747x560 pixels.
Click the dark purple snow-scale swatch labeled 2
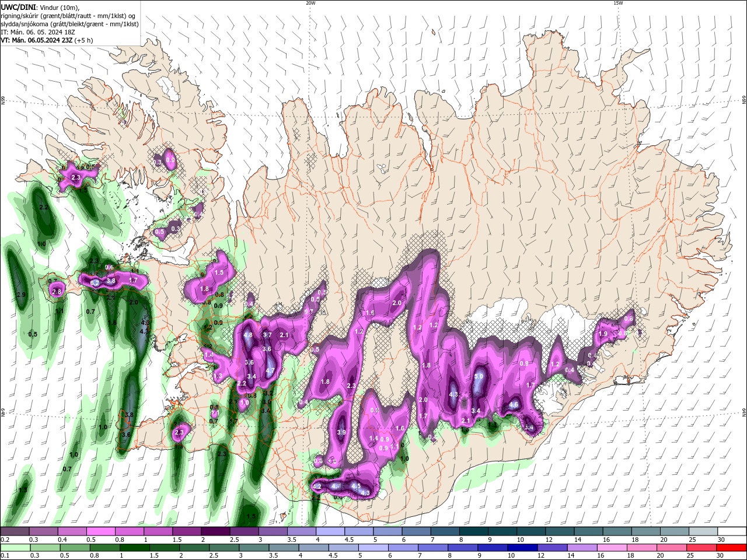(215, 531)
